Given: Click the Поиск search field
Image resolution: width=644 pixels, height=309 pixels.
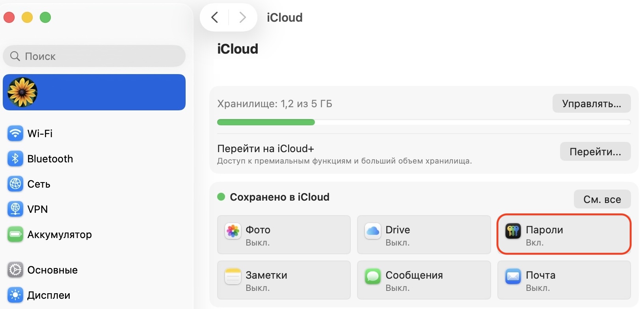Looking at the screenshot, I should point(94,56).
